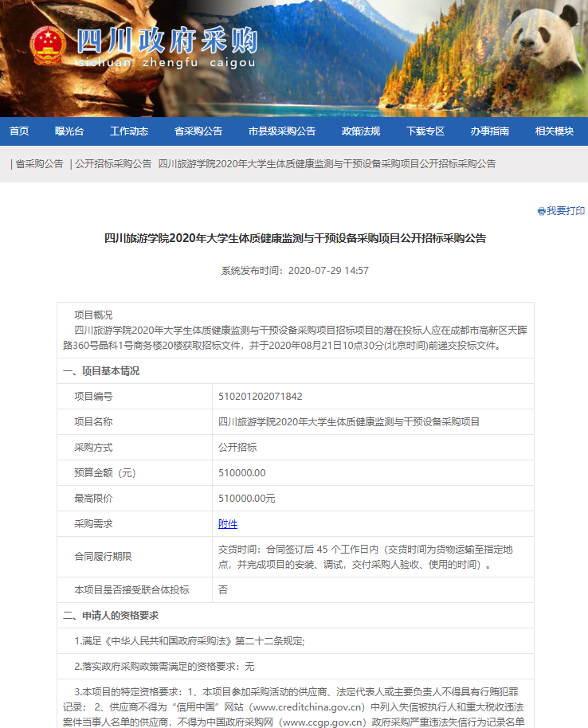Image resolution: width=588 pixels, height=728 pixels.
Task: Click the delivery time 交货时间 description
Action: pyautogui.click(x=366, y=557)
